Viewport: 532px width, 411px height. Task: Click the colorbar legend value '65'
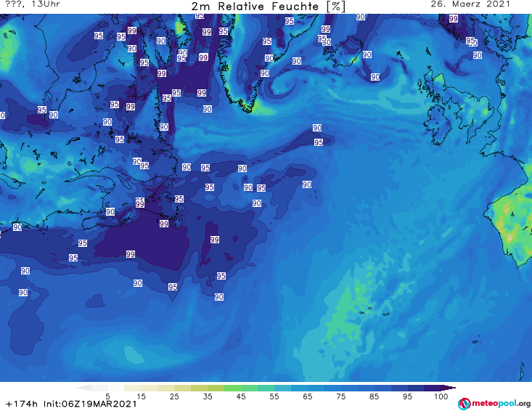(308, 396)
